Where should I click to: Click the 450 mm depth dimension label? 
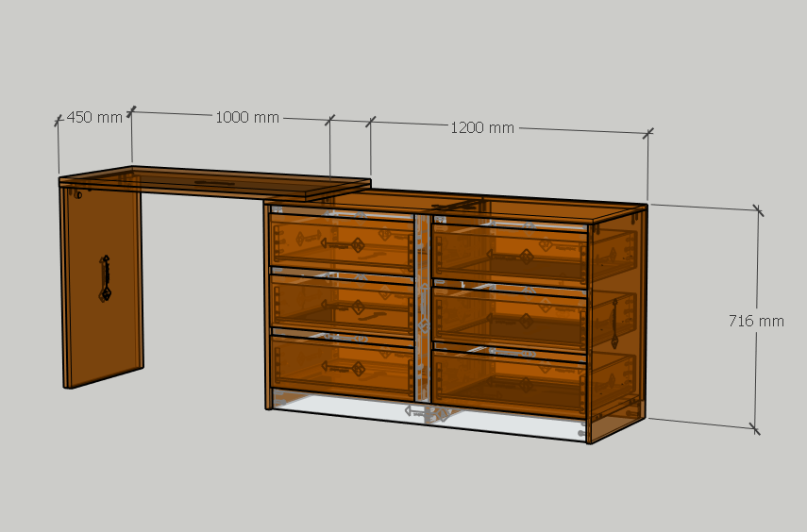click(94, 118)
